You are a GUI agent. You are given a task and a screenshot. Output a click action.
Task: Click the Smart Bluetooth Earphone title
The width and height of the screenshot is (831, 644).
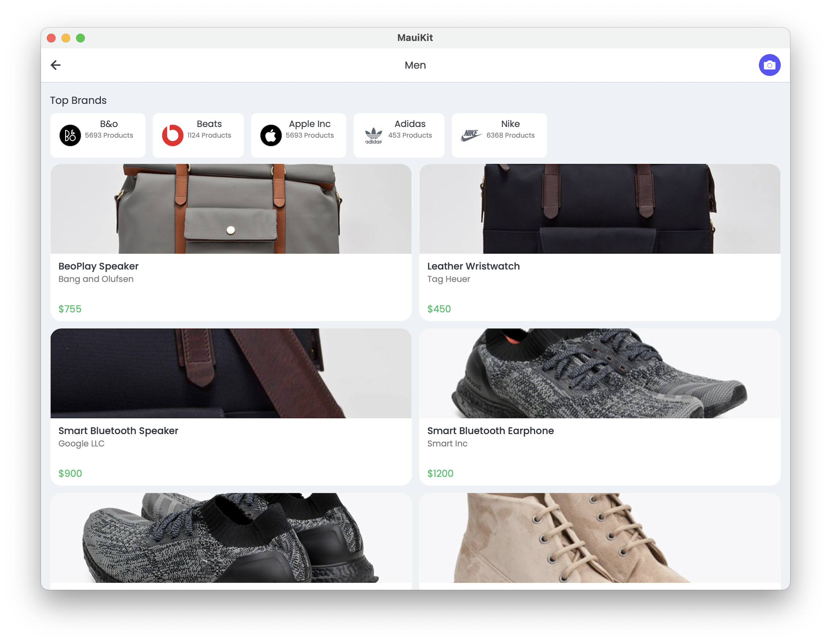[490, 430]
